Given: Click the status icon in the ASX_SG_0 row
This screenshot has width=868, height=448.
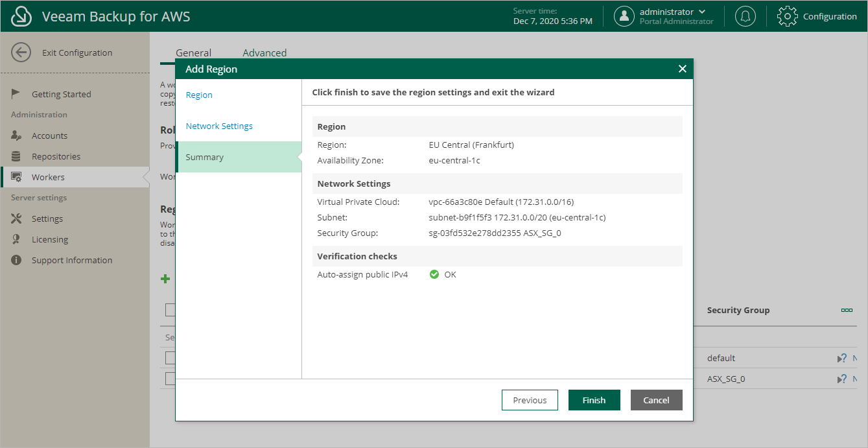Looking at the screenshot, I should coord(842,379).
